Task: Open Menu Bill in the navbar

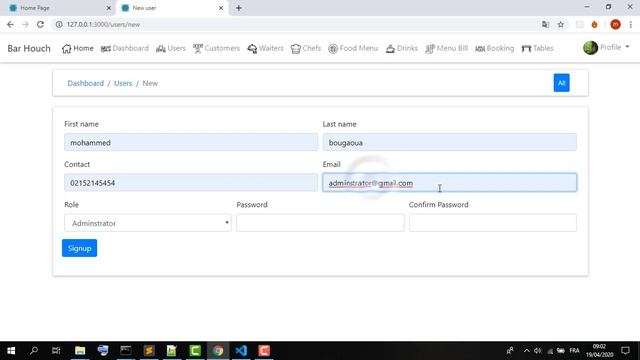Action: tap(447, 48)
